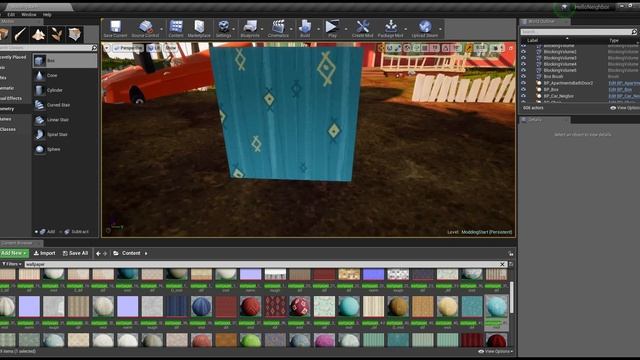
Task: Select the Linear Stair brush
Action: click(x=65, y=120)
